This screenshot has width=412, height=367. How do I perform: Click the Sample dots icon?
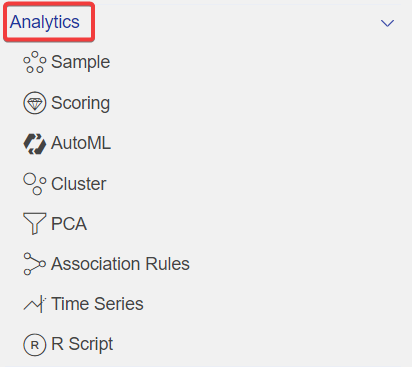point(35,62)
